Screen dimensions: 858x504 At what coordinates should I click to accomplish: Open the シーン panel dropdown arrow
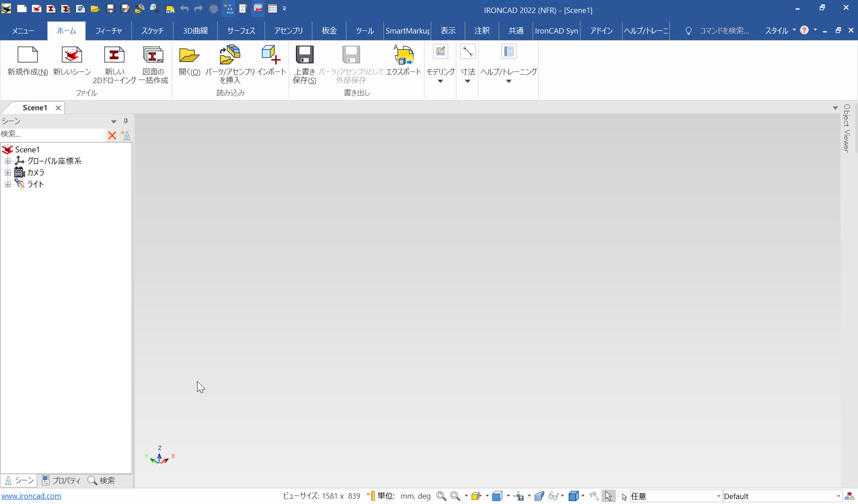(x=114, y=122)
